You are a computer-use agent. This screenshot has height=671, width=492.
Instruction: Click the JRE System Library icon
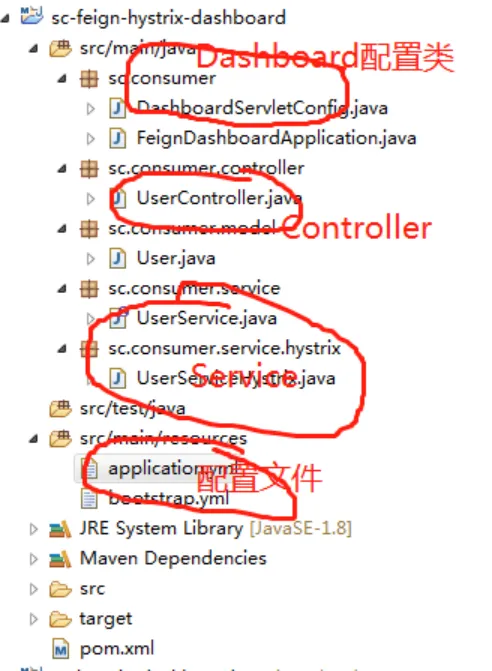coord(60,529)
